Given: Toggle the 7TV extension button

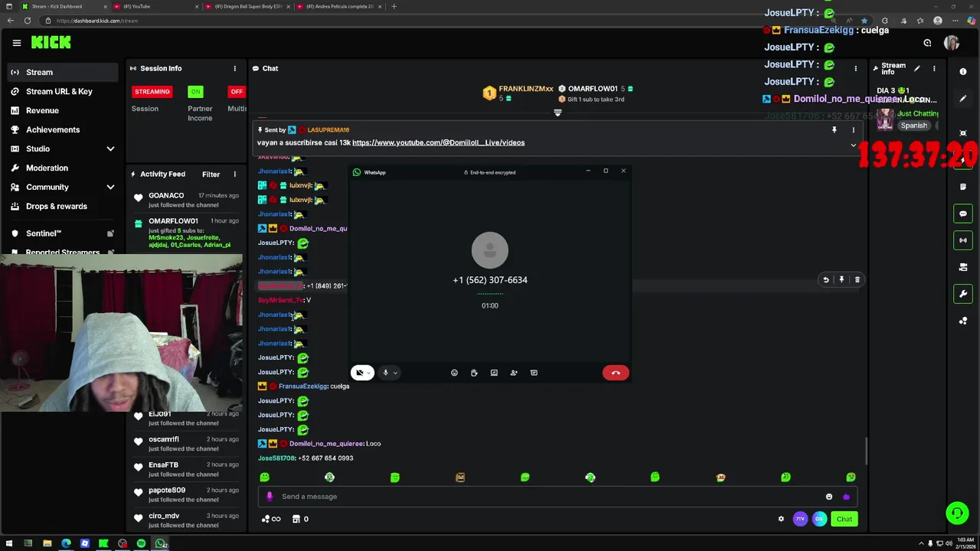Looking at the screenshot, I should coord(800,519).
